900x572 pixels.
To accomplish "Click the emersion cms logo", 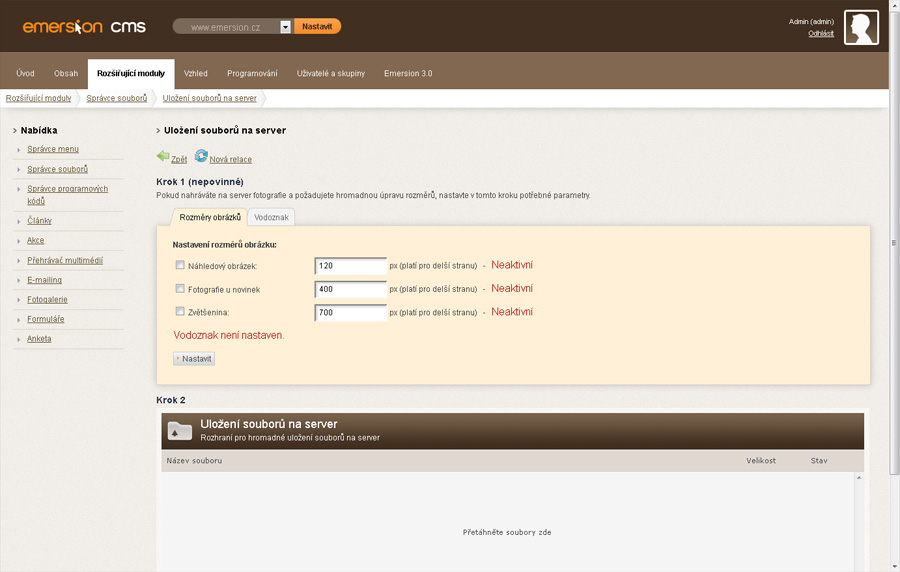I will pyautogui.click(x=84, y=27).
